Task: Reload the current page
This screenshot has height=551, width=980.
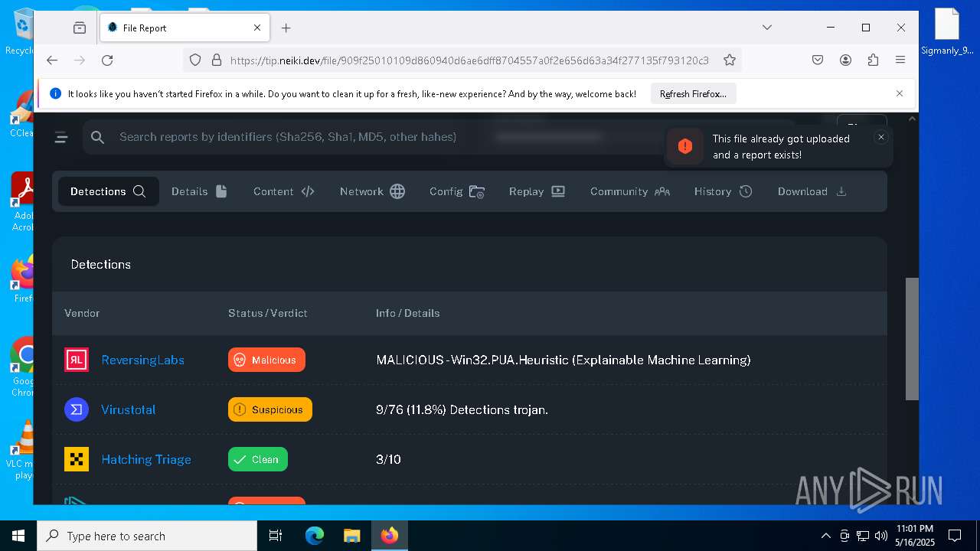Action: 107,60
